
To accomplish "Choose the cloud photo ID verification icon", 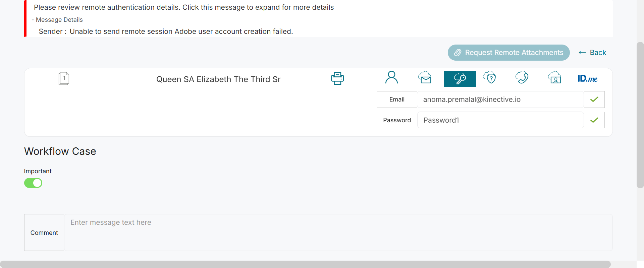I will coord(554,78).
